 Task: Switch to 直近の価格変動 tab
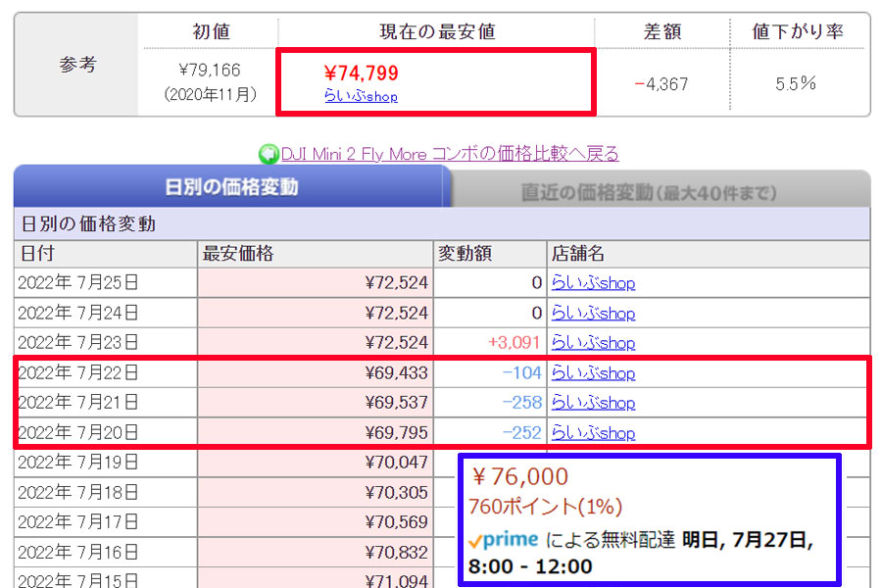click(649, 193)
